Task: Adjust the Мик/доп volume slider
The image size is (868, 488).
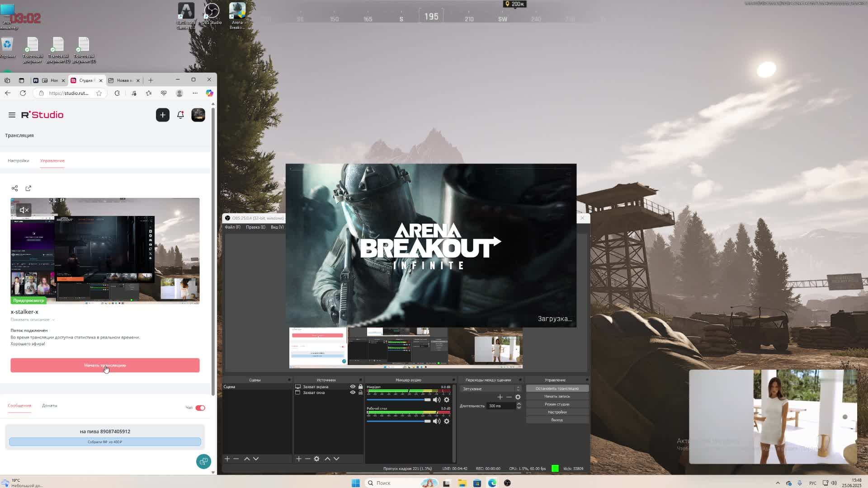Action: point(427,400)
